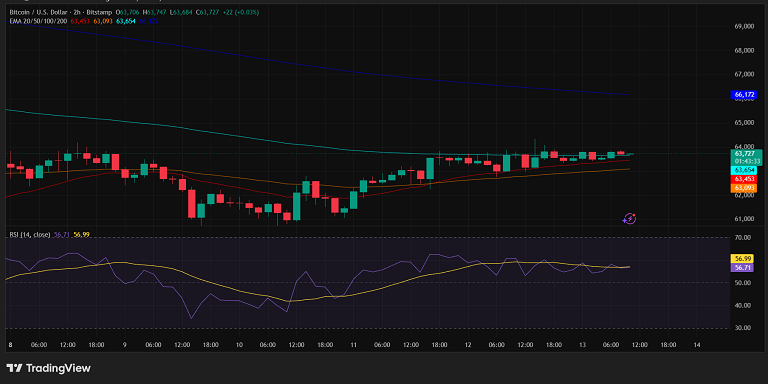
Task: Click the 50.00 RSI axis label
Action: [744, 283]
